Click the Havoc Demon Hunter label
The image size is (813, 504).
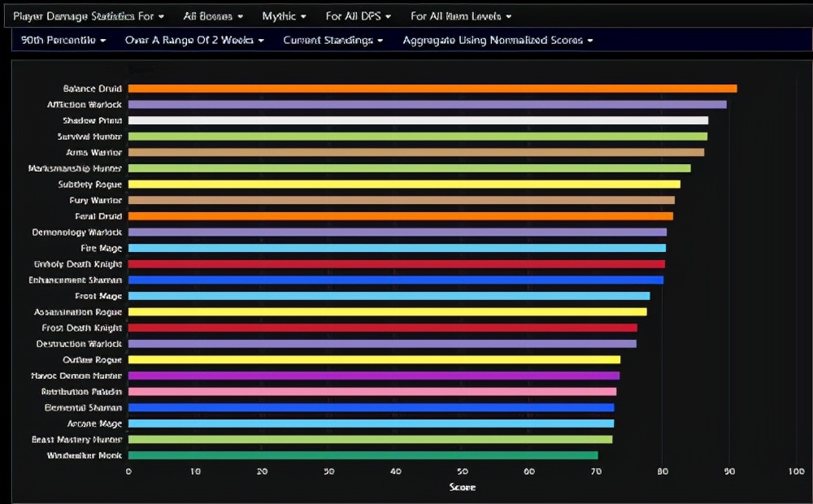pyautogui.click(x=76, y=376)
